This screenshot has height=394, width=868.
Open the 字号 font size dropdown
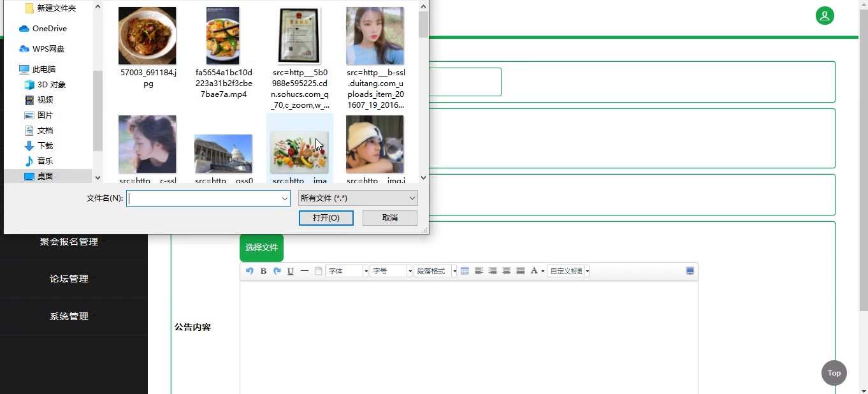click(391, 271)
